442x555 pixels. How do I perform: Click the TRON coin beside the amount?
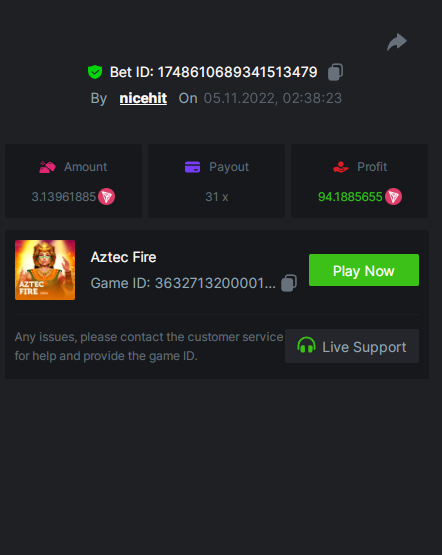coord(107,197)
